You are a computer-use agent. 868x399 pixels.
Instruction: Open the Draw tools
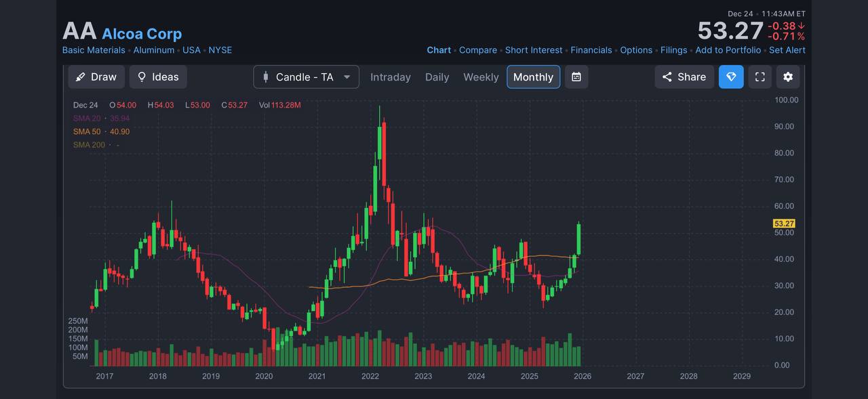click(x=96, y=77)
